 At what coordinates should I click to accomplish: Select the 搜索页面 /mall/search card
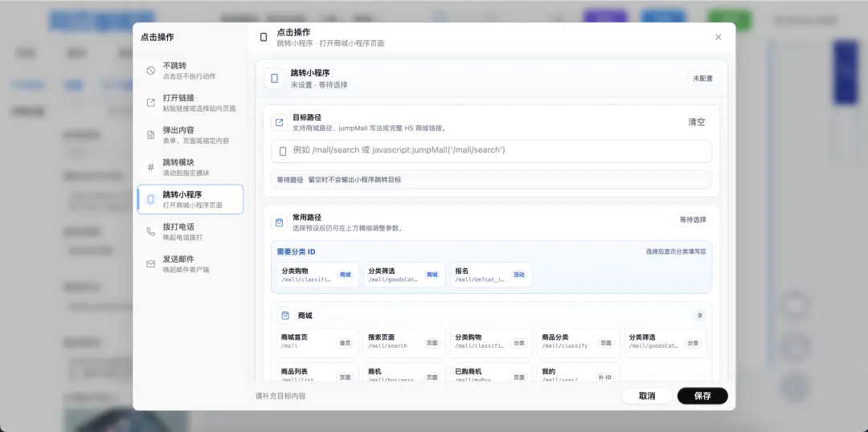click(404, 343)
